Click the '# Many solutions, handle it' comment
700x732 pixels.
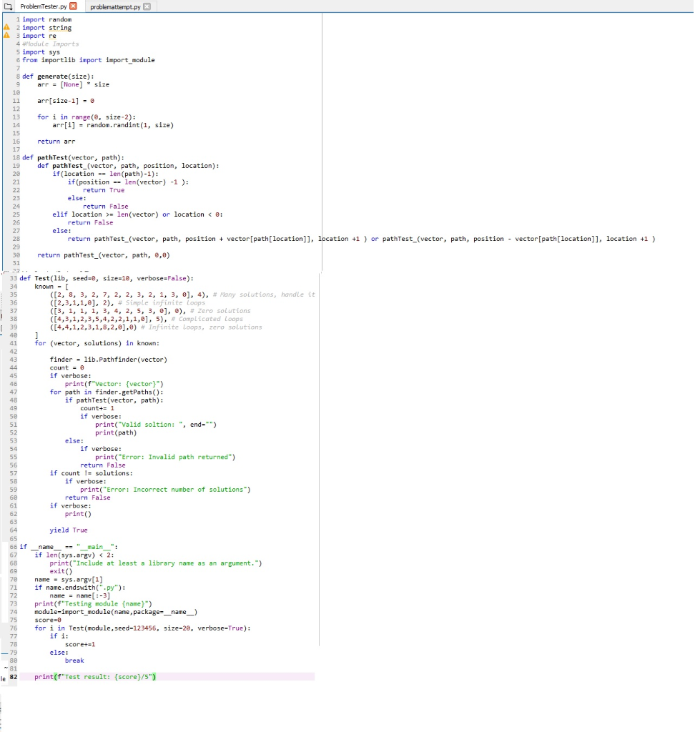(x=264, y=295)
